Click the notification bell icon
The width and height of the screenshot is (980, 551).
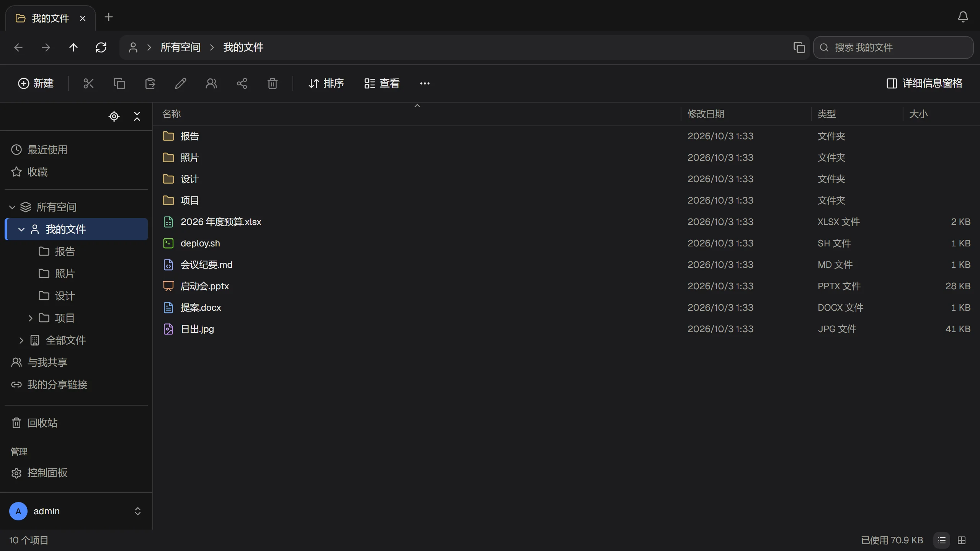(963, 17)
